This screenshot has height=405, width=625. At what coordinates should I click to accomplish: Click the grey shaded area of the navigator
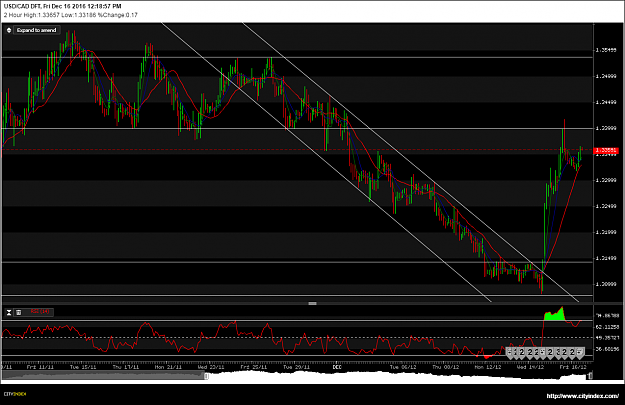tap(104, 375)
